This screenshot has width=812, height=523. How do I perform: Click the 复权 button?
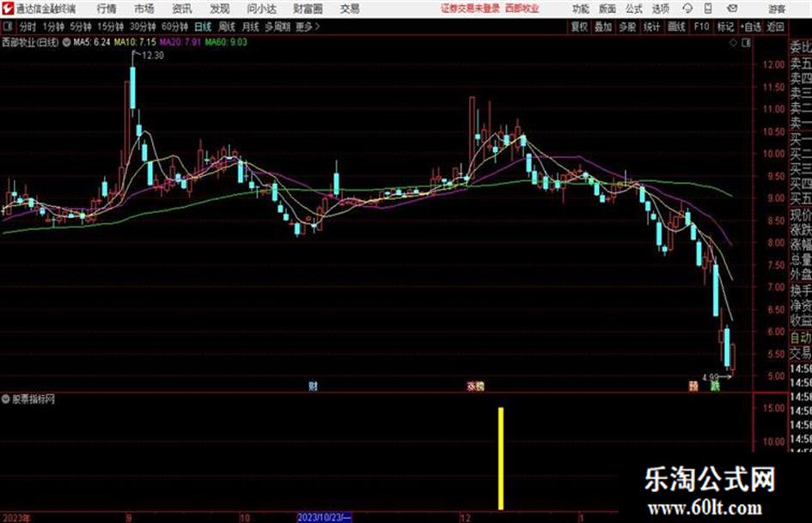579,27
